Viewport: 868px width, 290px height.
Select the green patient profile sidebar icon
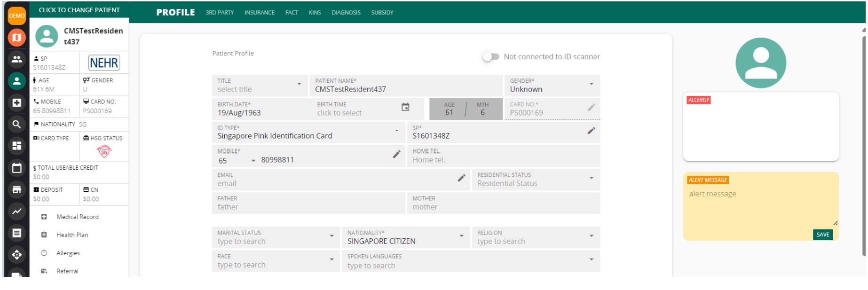click(x=16, y=81)
